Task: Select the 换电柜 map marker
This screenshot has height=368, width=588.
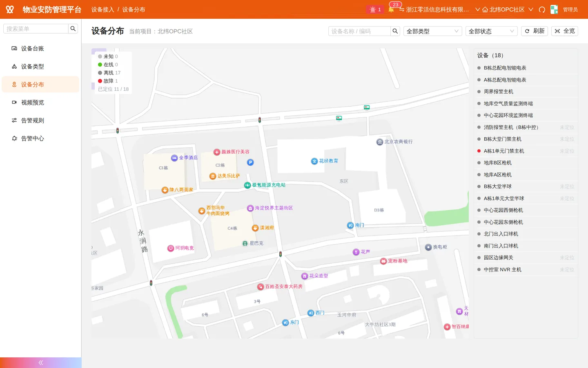Action: [428, 247]
